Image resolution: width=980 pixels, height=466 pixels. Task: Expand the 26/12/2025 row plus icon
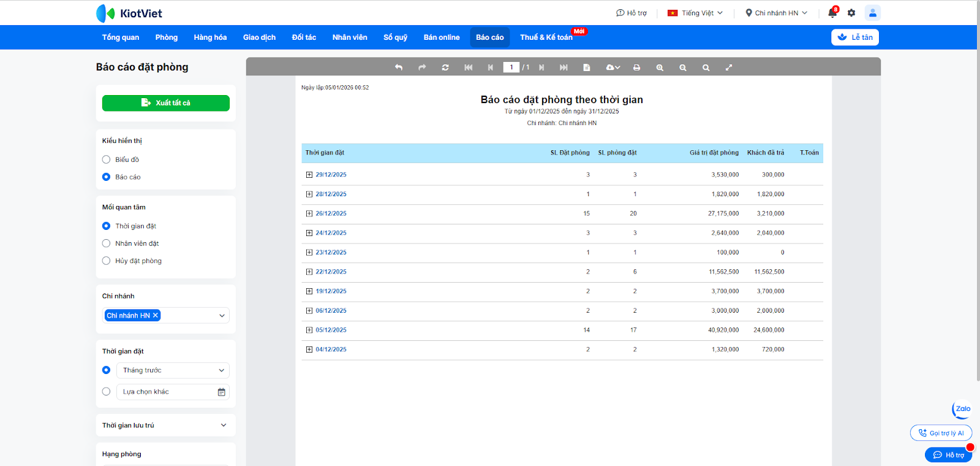pyautogui.click(x=309, y=213)
